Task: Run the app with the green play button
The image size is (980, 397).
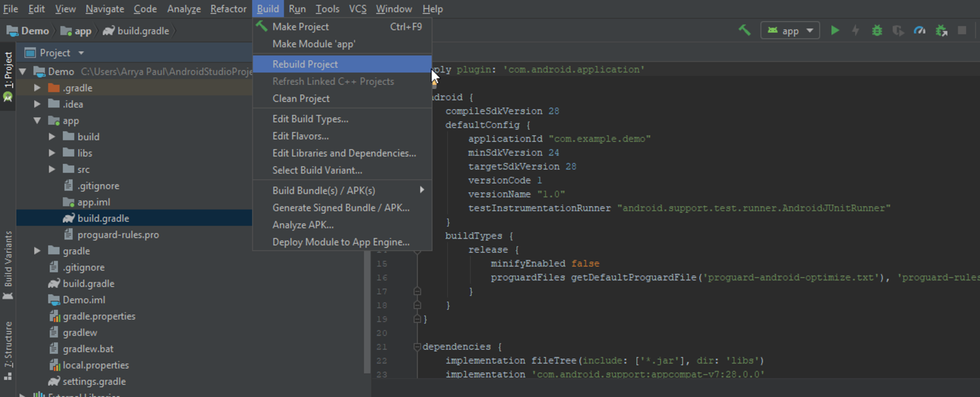Action: (x=835, y=31)
